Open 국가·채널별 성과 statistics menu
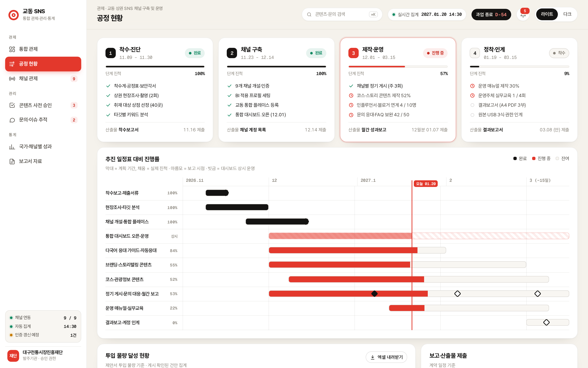The width and height of the screenshot is (588, 368). click(43, 147)
